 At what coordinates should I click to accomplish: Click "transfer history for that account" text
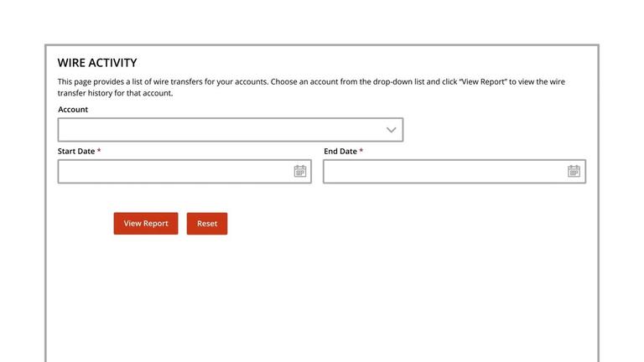point(115,93)
